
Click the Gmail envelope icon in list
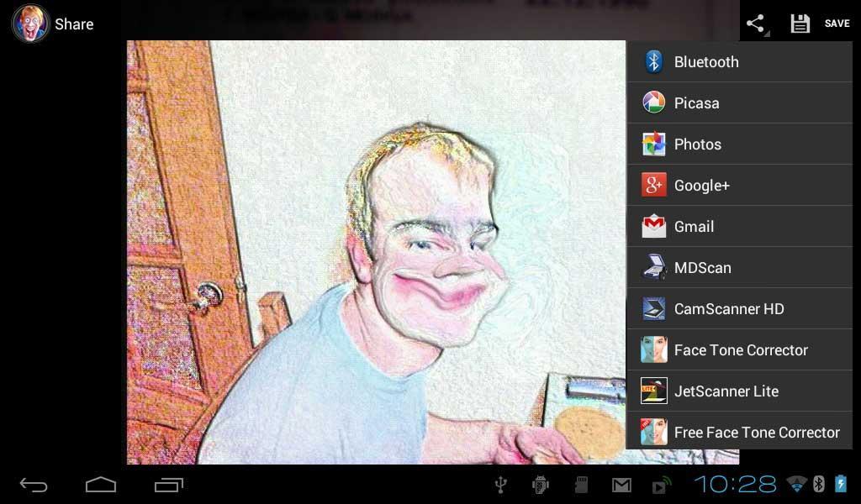(653, 226)
